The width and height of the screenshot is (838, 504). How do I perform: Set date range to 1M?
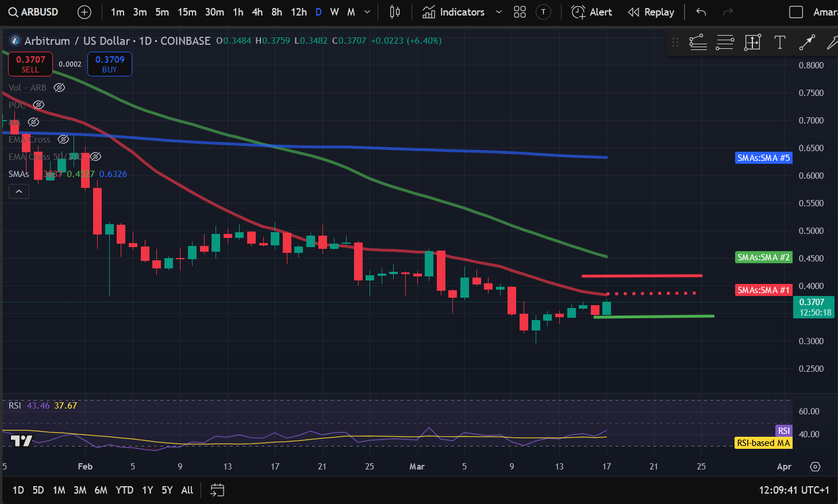(x=59, y=490)
